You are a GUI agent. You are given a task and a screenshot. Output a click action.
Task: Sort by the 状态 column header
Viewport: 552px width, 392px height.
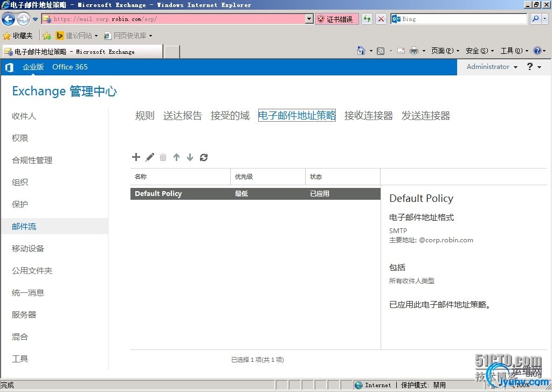[343, 177]
